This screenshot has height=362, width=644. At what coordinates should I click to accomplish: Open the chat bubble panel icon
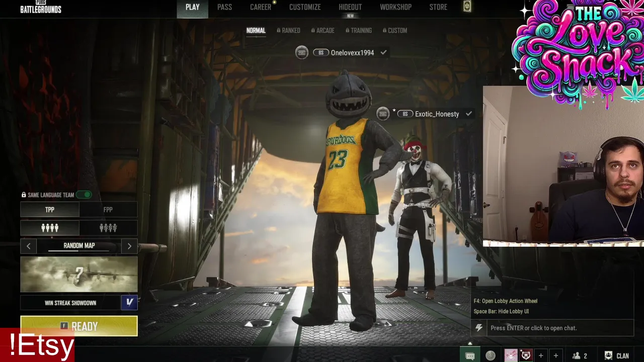click(470, 355)
